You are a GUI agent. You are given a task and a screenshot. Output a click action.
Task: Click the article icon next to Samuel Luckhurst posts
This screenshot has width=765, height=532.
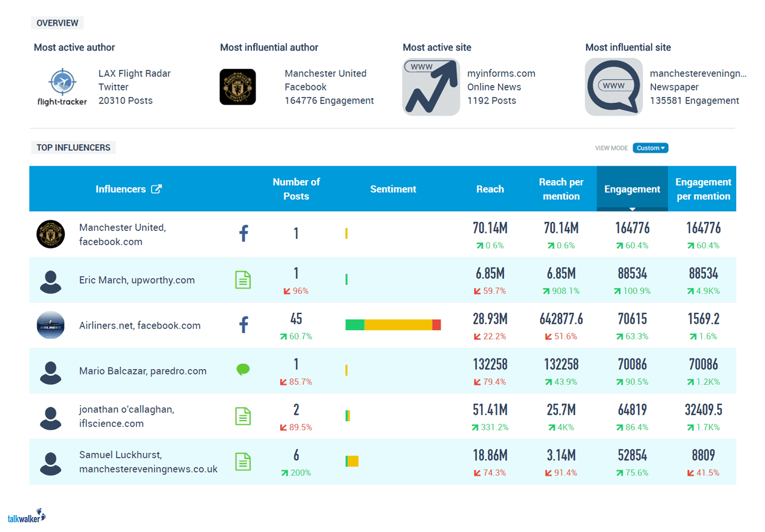click(x=243, y=461)
